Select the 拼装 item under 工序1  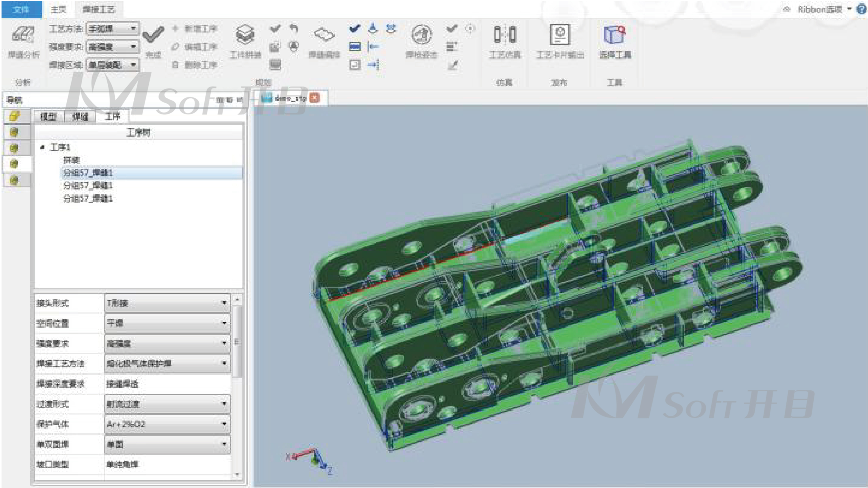(x=71, y=160)
